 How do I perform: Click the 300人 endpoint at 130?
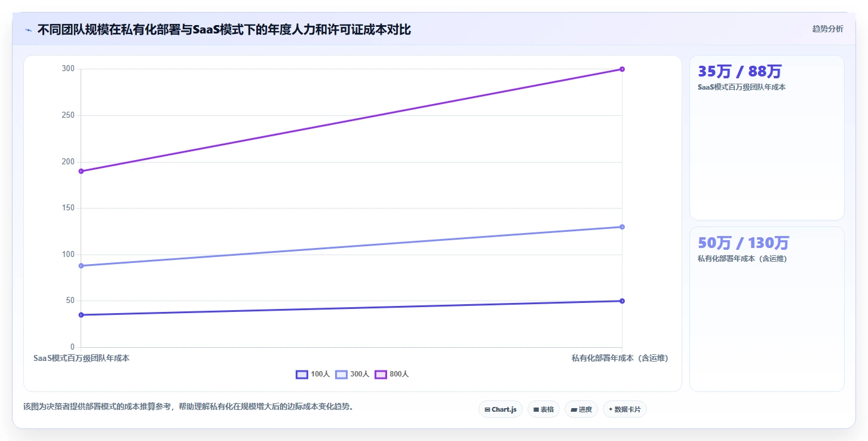622,227
